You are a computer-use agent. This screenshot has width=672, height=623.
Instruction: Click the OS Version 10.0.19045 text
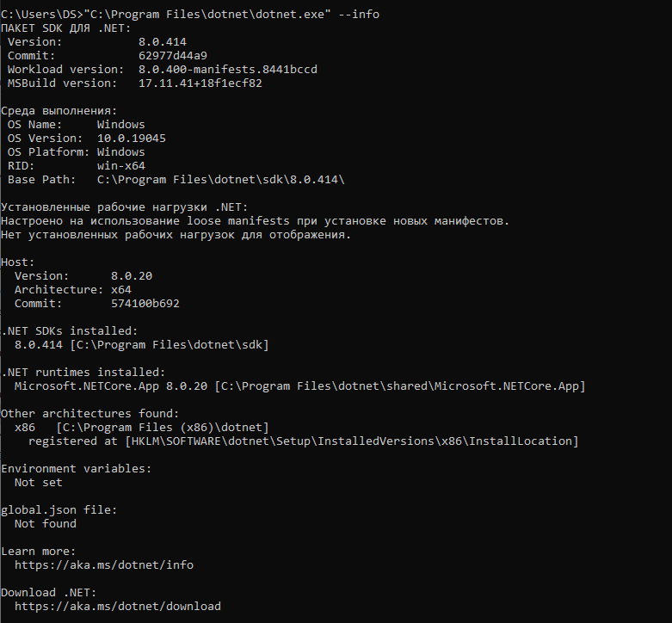(132, 139)
